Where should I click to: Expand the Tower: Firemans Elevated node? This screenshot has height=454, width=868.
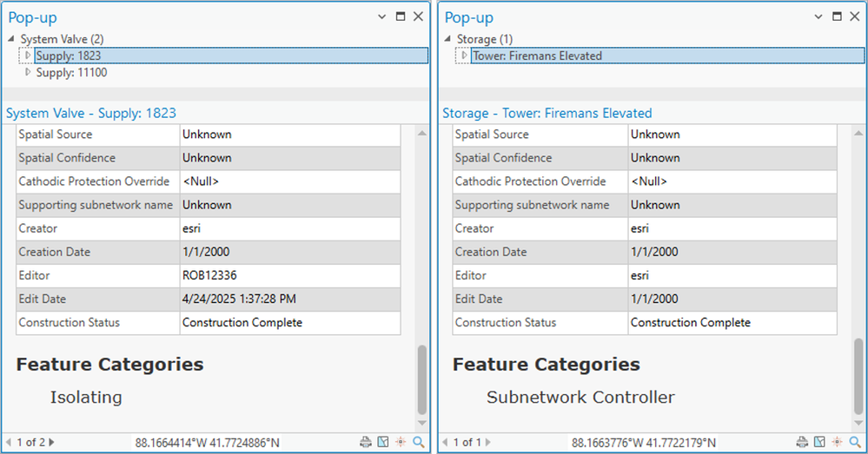465,56
